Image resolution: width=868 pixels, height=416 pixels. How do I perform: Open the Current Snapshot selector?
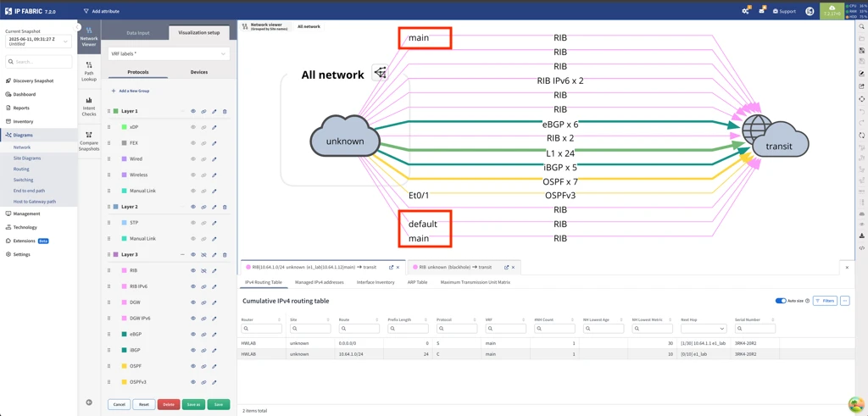click(38, 41)
